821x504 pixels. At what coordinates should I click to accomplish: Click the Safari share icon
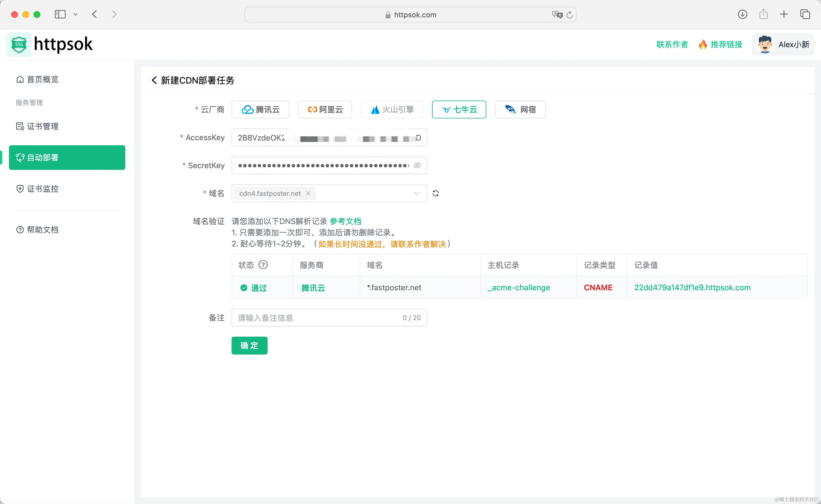[763, 14]
